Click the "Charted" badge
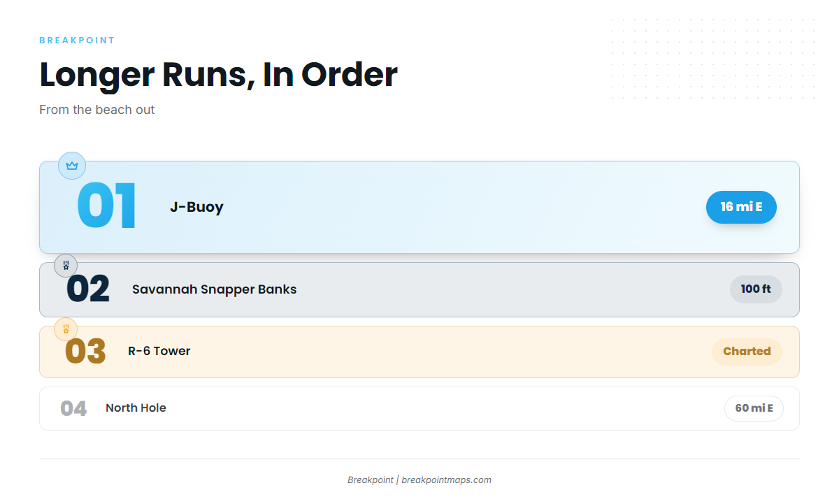 tap(747, 352)
